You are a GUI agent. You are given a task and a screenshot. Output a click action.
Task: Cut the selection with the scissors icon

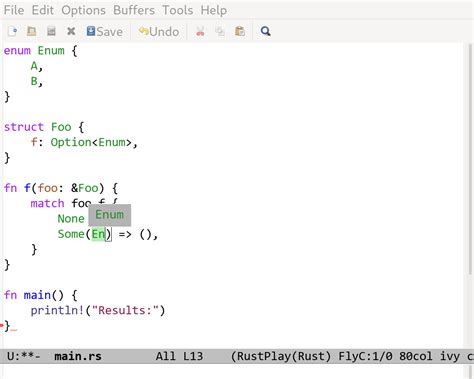click(x=200, y=31)
